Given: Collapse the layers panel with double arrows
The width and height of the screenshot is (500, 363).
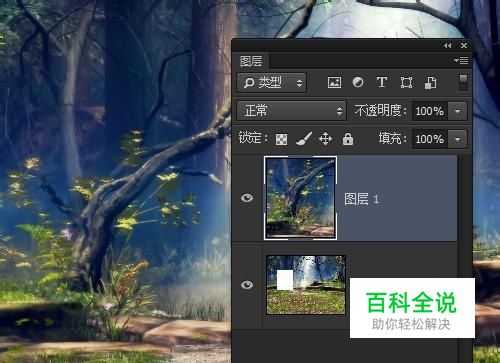Looking at the screenshot, I should (x=448, y=46).
